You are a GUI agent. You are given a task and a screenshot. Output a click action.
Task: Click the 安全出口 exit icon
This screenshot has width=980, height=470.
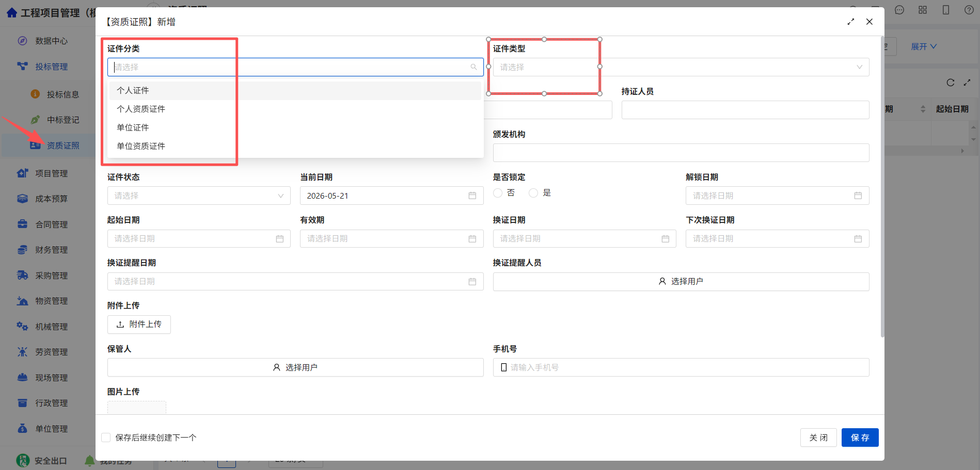point(23,460)
